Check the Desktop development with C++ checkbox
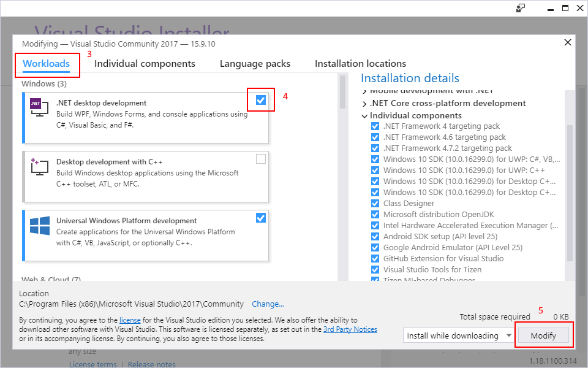Viewport: 588px width, 368px height. [x=261, y=159]
